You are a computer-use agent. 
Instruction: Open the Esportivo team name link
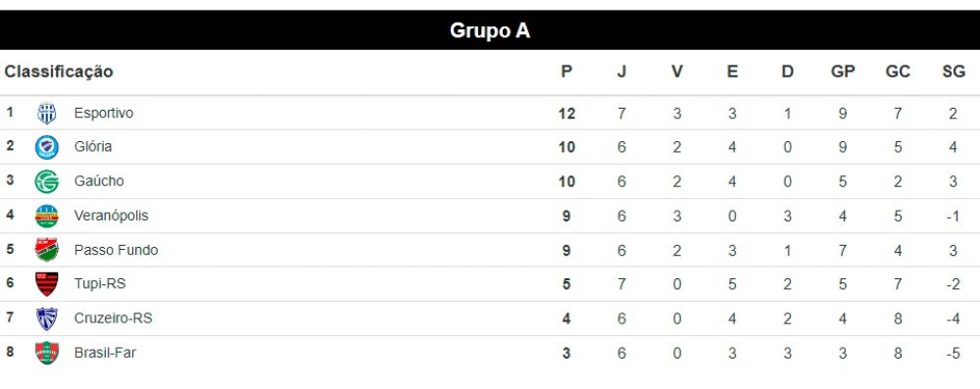coord(104,114)
